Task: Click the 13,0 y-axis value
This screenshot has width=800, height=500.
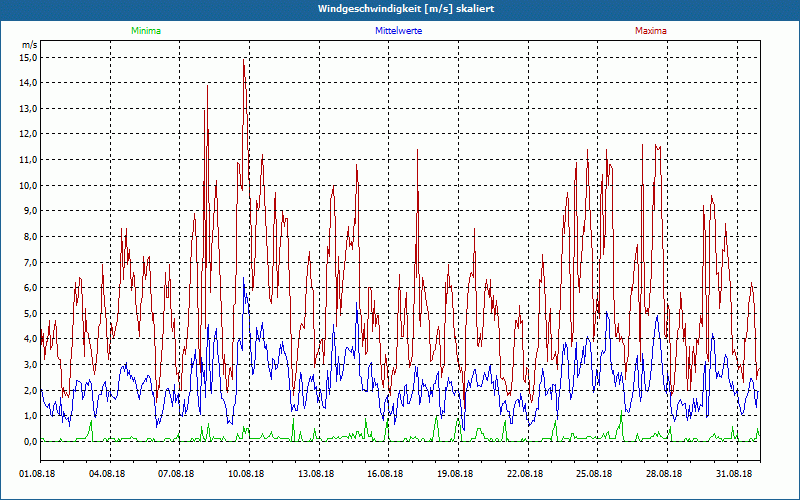Action: [28, 109]
